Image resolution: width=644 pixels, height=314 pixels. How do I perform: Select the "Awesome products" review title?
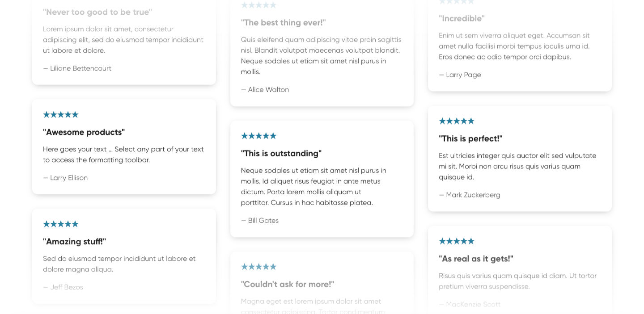84,132
